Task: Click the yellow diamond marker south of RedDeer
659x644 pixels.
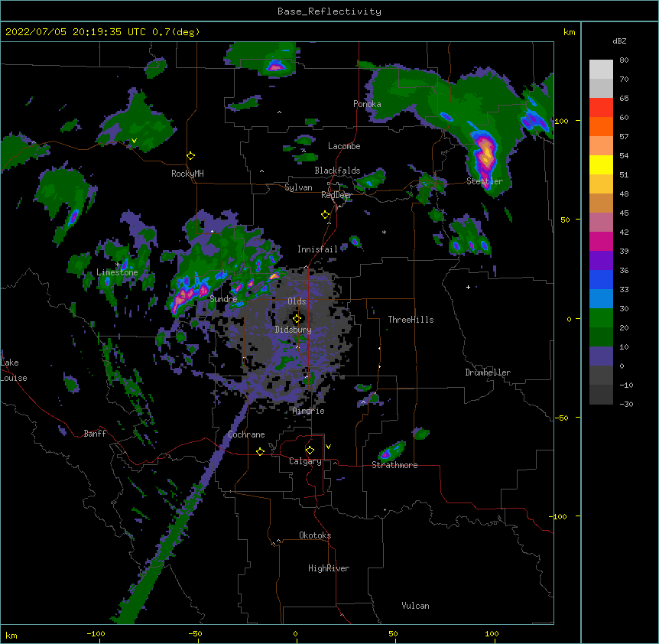Action: 326,215
